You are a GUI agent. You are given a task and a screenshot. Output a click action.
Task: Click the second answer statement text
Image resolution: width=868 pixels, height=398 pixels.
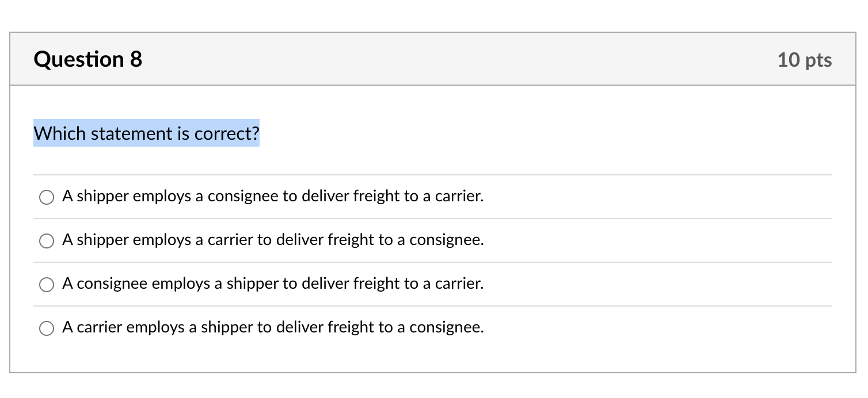(x=273, y=240)
